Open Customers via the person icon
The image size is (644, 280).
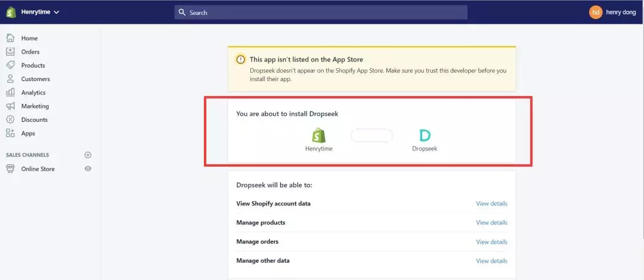pyautogui.click(x=10, y=79)
